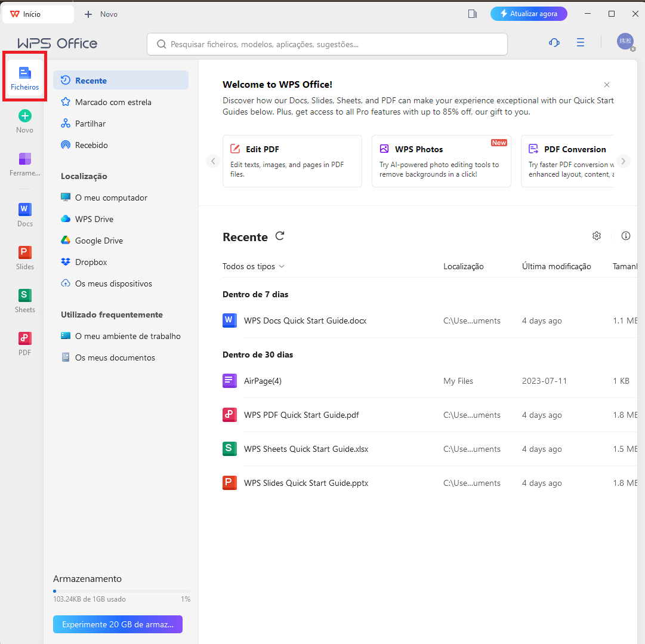Click the purple AirPage file icon
Image resolution: width=645 pixels, height=644 pixels.
tap(230, 381)
